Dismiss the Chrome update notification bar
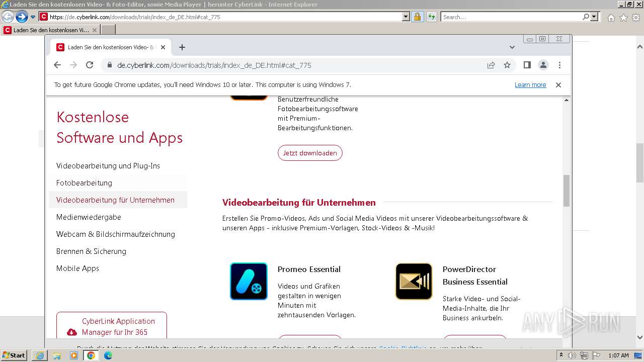The height and width of the screenshot is (362, 644). 558,85
